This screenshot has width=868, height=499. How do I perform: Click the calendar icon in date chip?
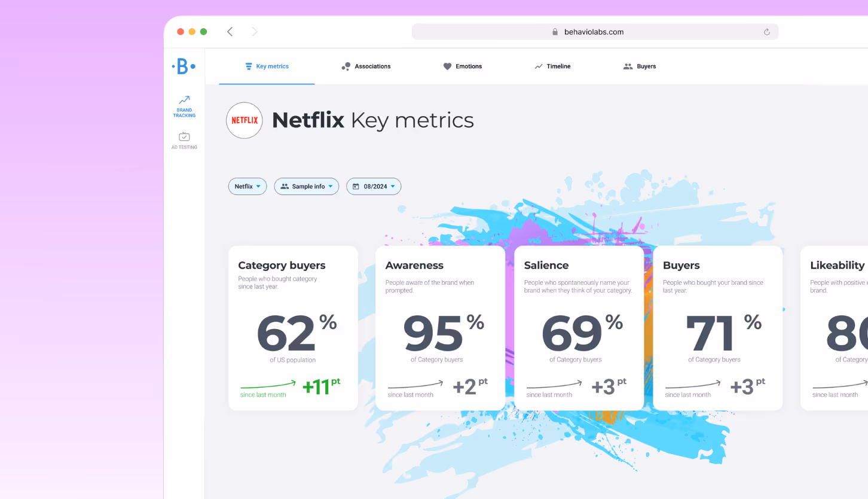click(356, 187)
